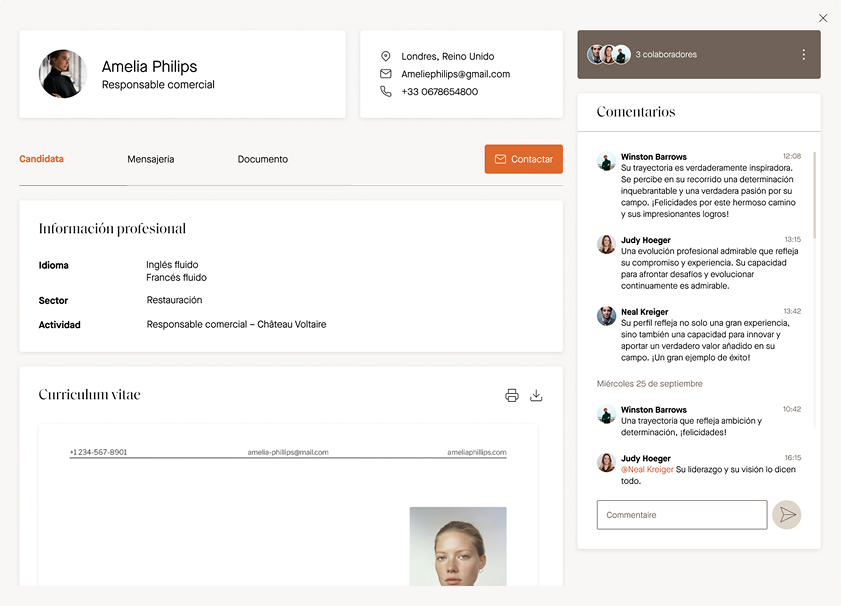Send the comment with paper plane icon

click(x=787, y=515)
